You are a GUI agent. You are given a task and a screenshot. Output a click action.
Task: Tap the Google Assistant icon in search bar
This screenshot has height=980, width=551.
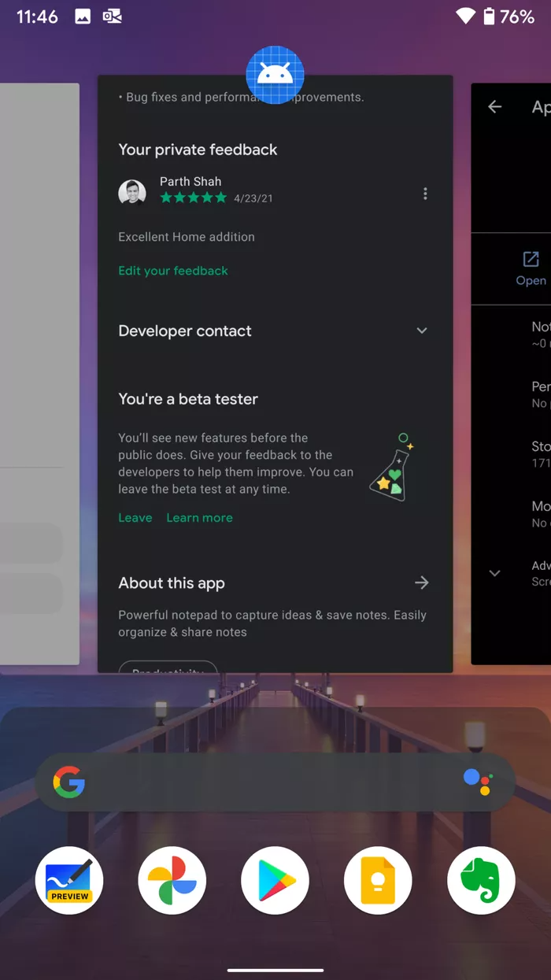pyautogui.click(x=477, y=781)
